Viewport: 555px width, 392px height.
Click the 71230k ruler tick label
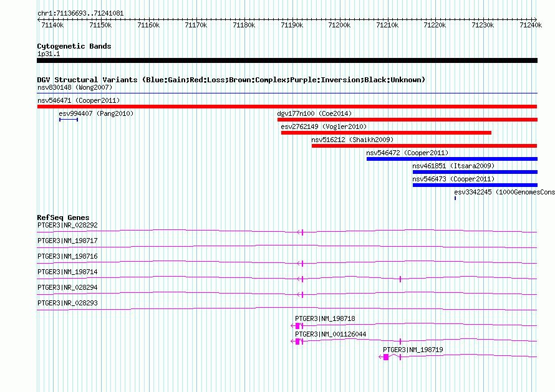click(483, 25)
